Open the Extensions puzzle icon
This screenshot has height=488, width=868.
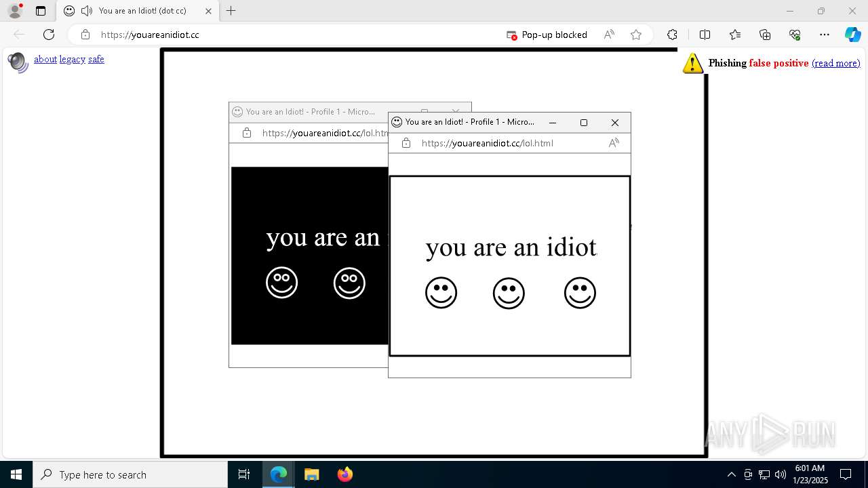coord(672,35)
